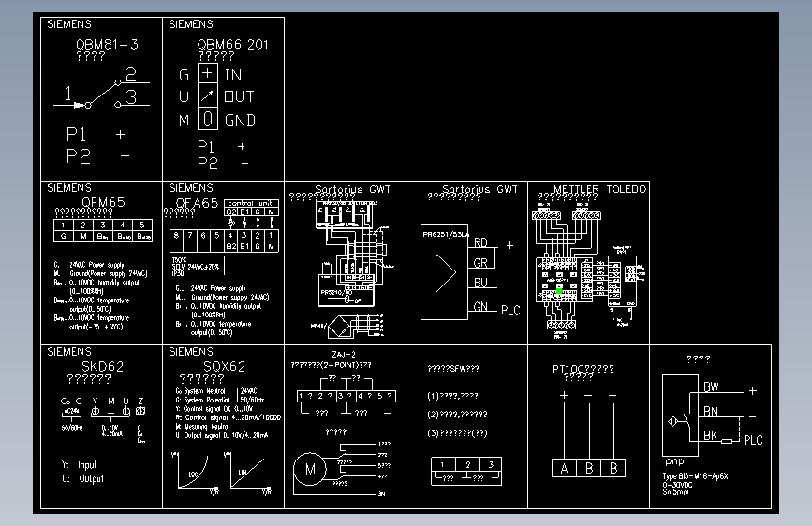Select the OUT terminal label
The image size is (812, 526).
click(x=239, y=96)
